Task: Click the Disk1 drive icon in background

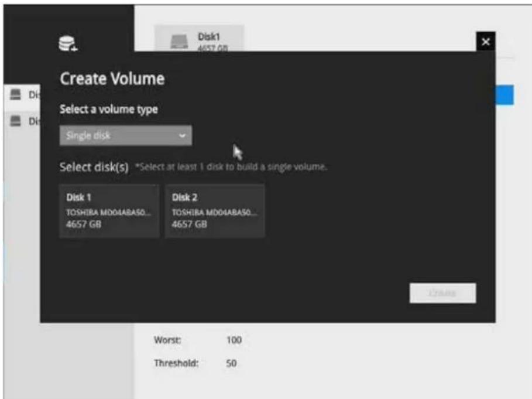Action: pos(179,42)
